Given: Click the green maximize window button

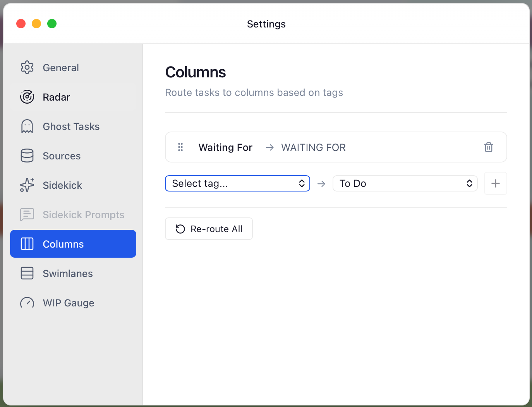Looking at the screenshot, I should pyautogui.click(x=52, y=24).
